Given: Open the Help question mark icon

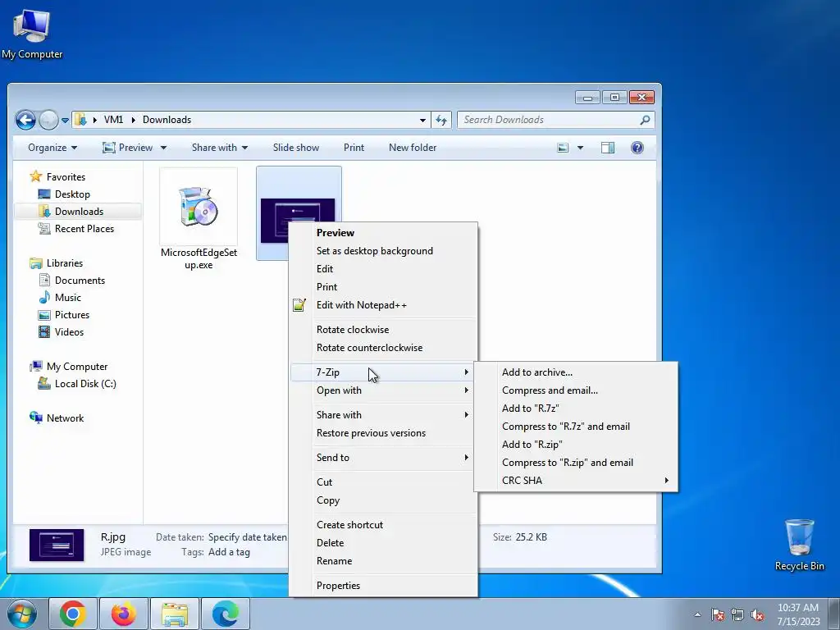Looking at the screenshot, I should (637, 148).
